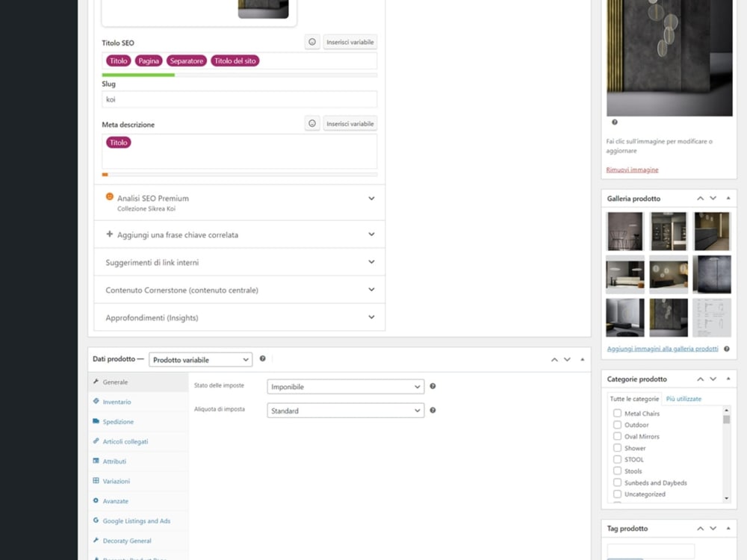Open the Articoli collegati tab

click(138, 441)
